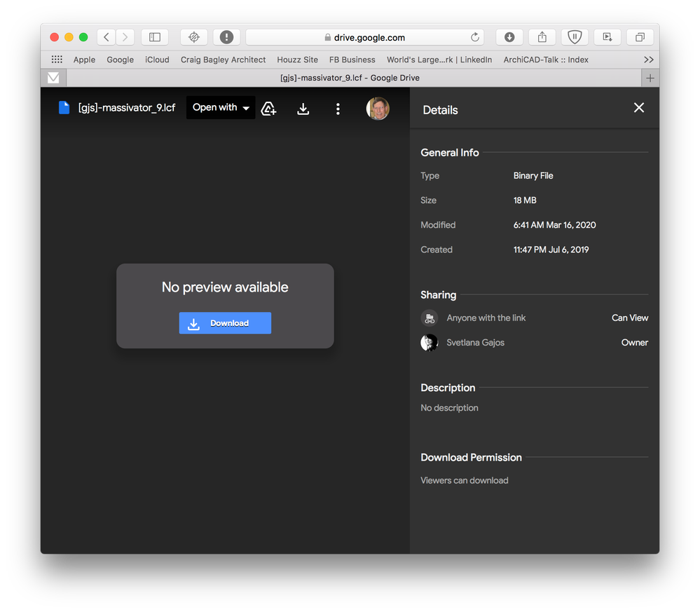Screen dimensions: 700x612
Task: Click the 'Description' section heading
Action: tap(448, 388)
